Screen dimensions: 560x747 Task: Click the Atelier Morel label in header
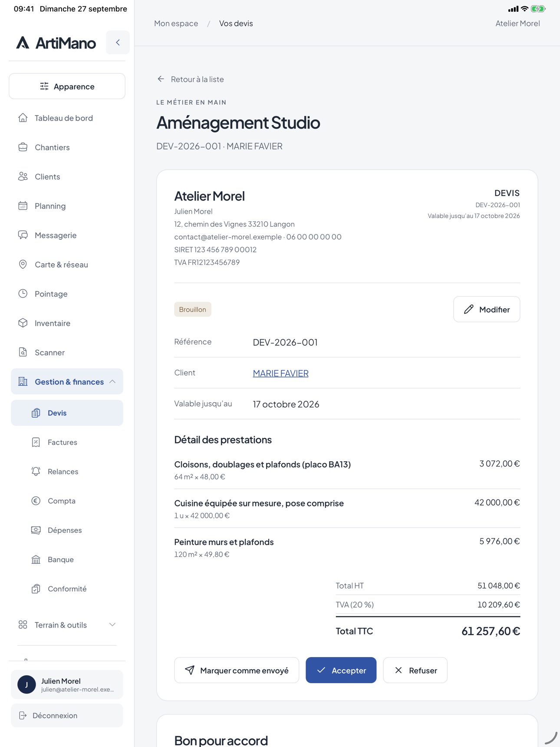pos(517,23)
